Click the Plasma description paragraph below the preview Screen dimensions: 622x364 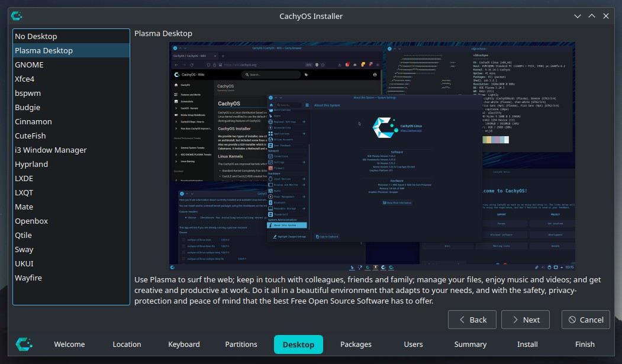click(368, 290)
